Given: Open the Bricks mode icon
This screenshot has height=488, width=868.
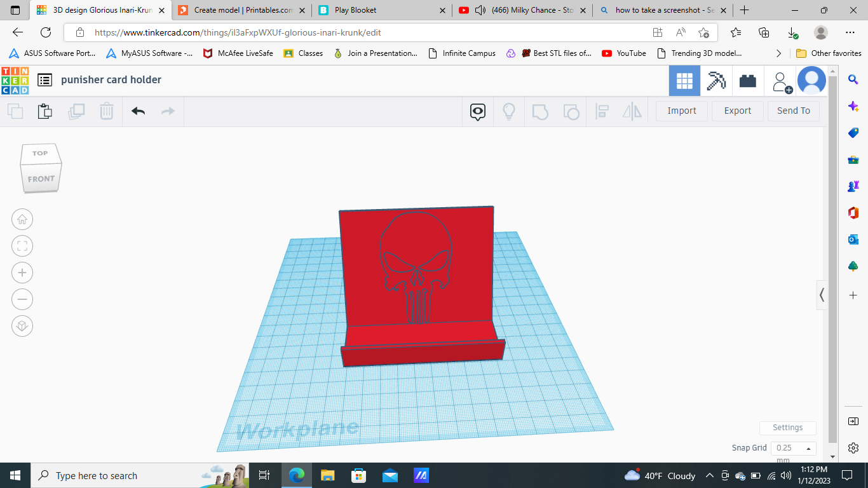Looking at the screenshot, I should (748, 81).
